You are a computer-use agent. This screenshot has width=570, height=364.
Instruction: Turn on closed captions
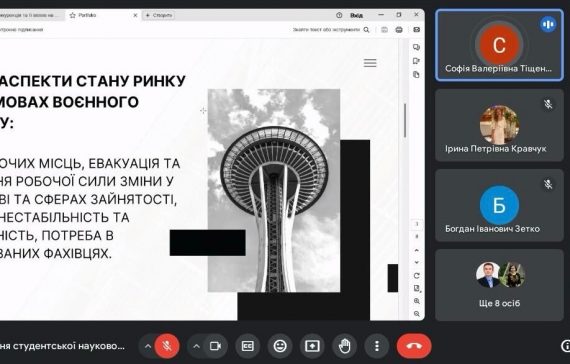pos(248,346)
